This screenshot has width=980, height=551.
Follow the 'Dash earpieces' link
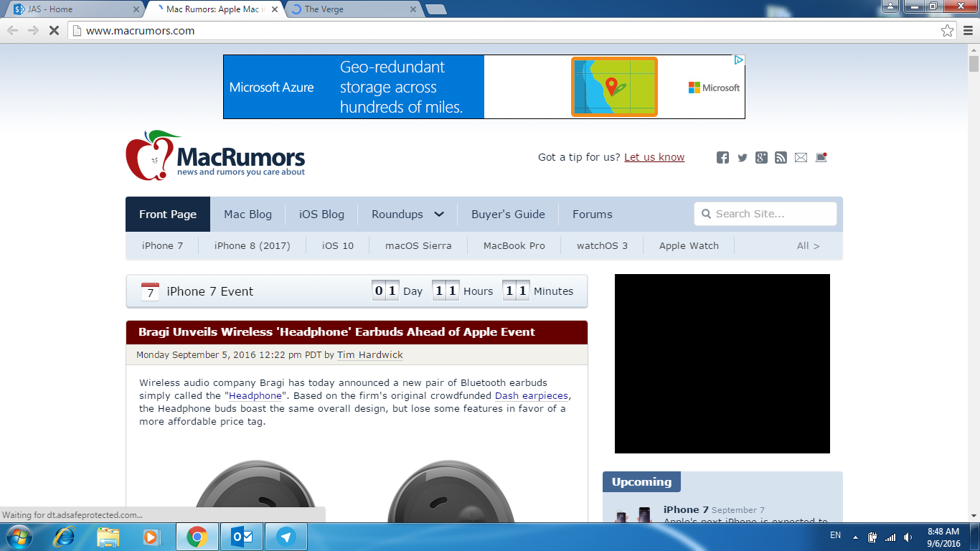pyautogui.click(x=532, y=396)
